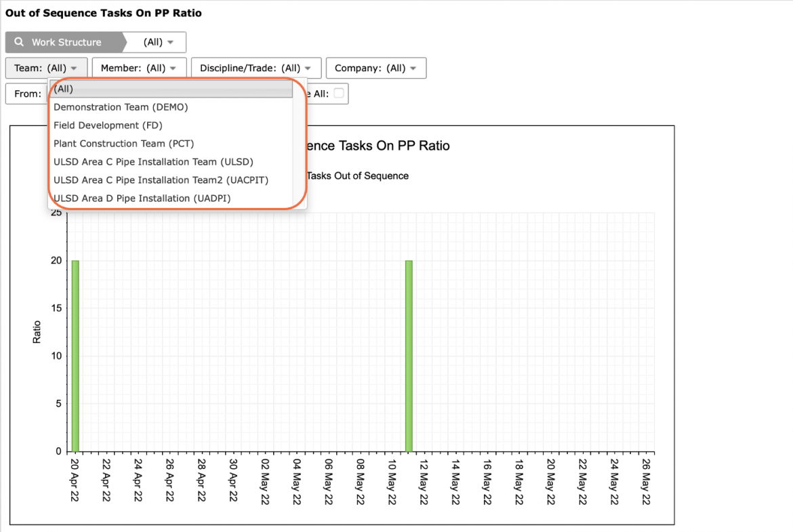Click the Ratio axis label
The image size is (793, 532).
37,332
